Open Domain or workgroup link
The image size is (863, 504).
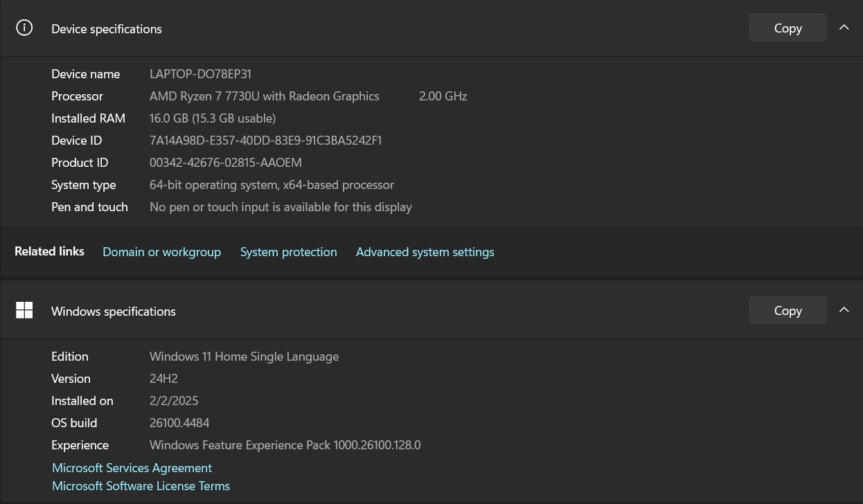tap(161, 252)
